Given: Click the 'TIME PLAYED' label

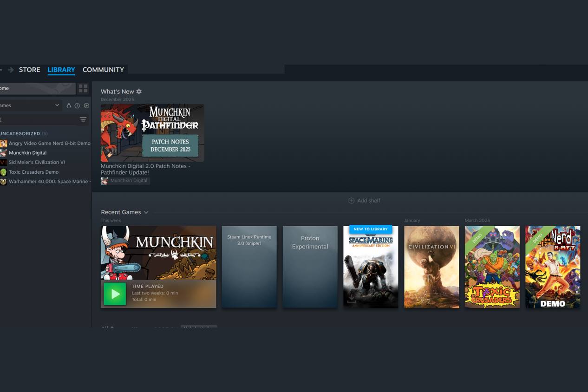Looking at the screenshot, I should point(148,287).
